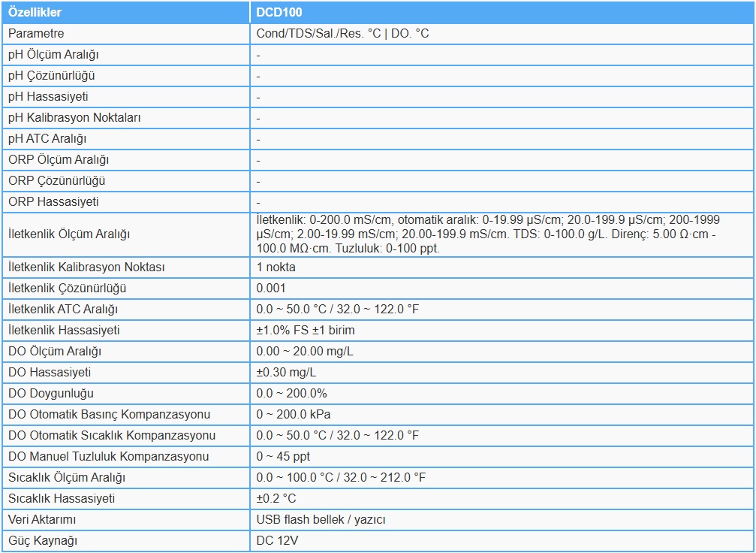Click the 'ORP Hassasiyeti' label

click(53, 201)
